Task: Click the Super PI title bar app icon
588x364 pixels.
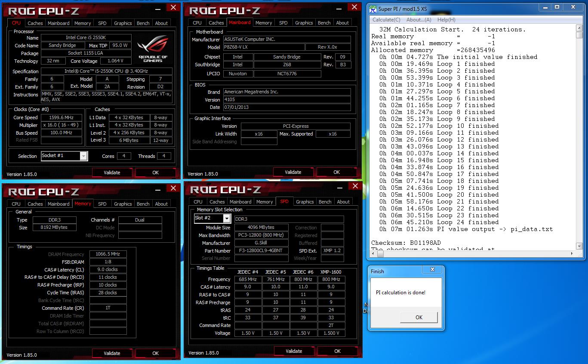Action: click(x=373, y=8)
